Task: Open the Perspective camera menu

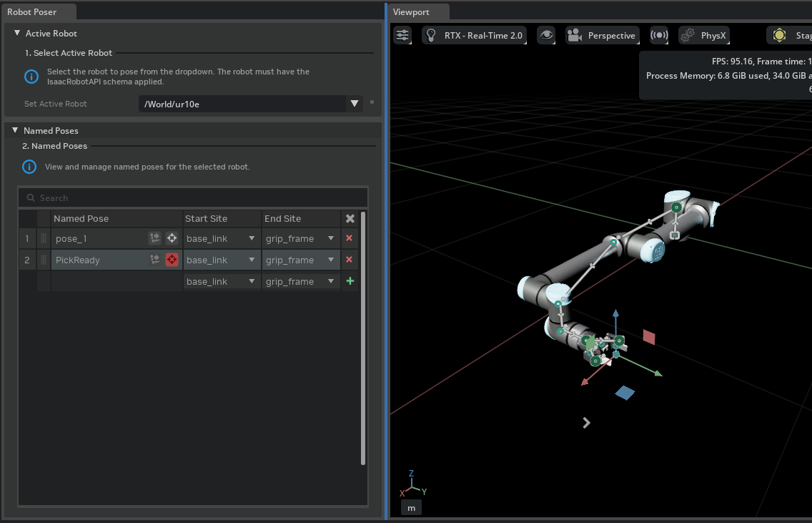Action: pyautogui.click(x=601, y=35)
